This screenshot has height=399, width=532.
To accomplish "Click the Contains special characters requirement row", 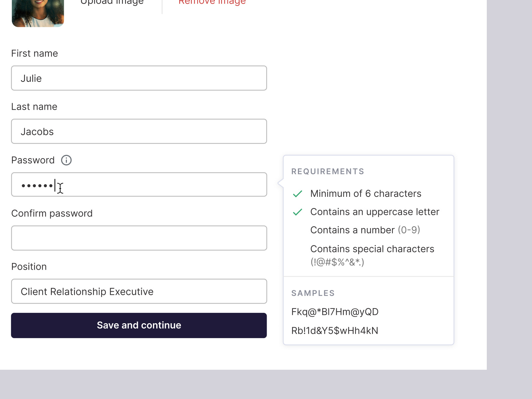I will coord(372,255).
